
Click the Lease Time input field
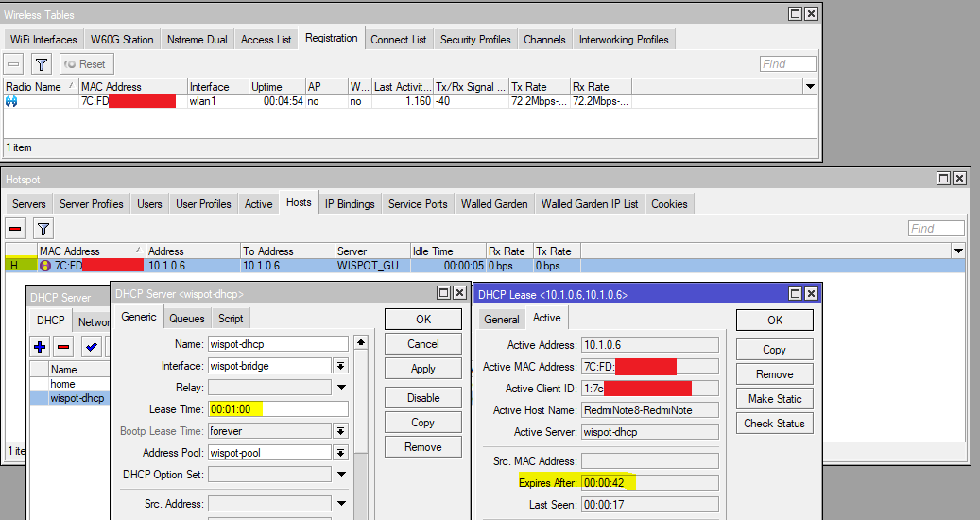[278, 409]
